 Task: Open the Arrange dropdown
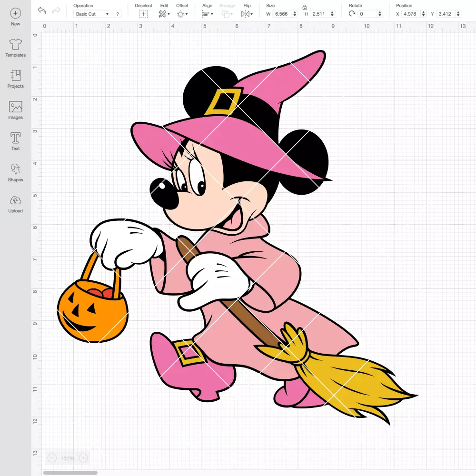[227, 14]
